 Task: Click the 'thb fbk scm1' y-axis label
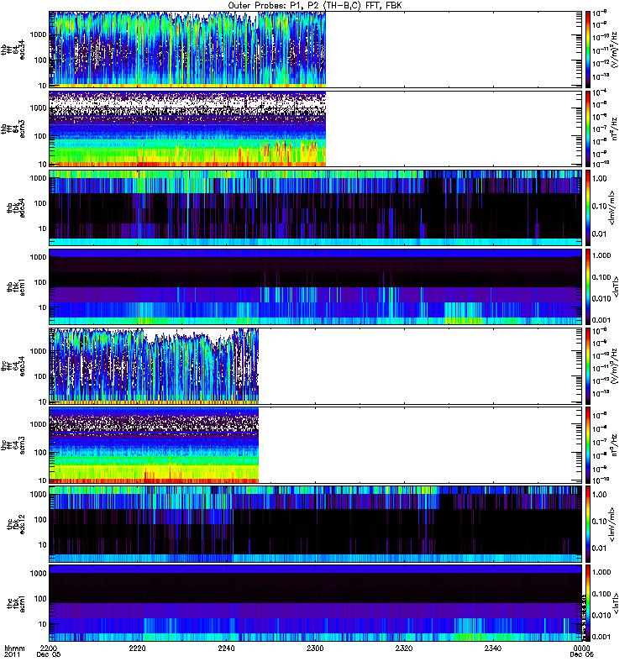(16, 286)
